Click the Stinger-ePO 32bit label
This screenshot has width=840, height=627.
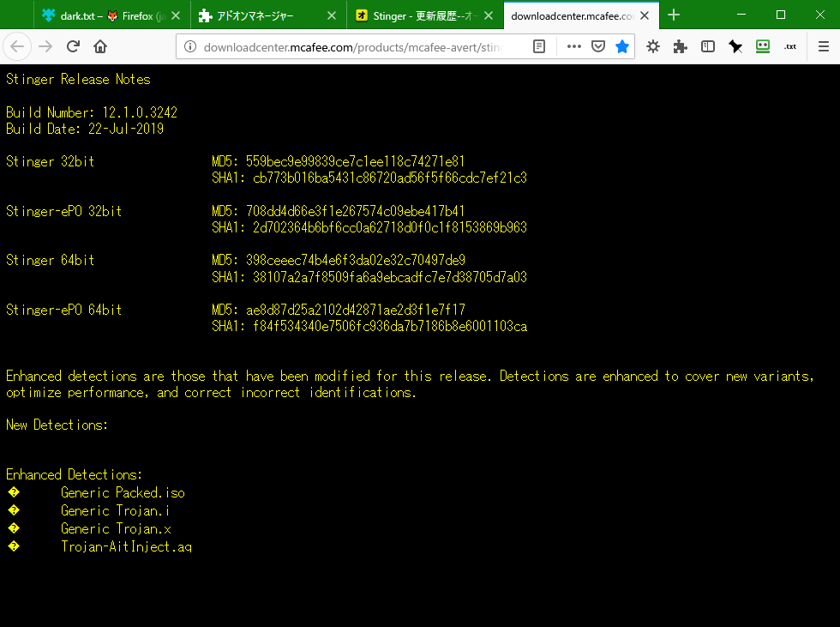click(63, 211)
